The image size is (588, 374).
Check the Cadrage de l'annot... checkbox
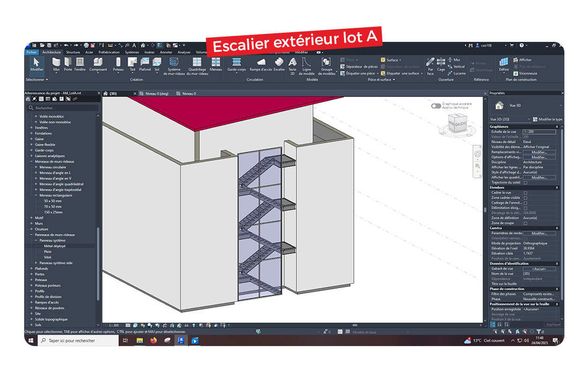525,203
